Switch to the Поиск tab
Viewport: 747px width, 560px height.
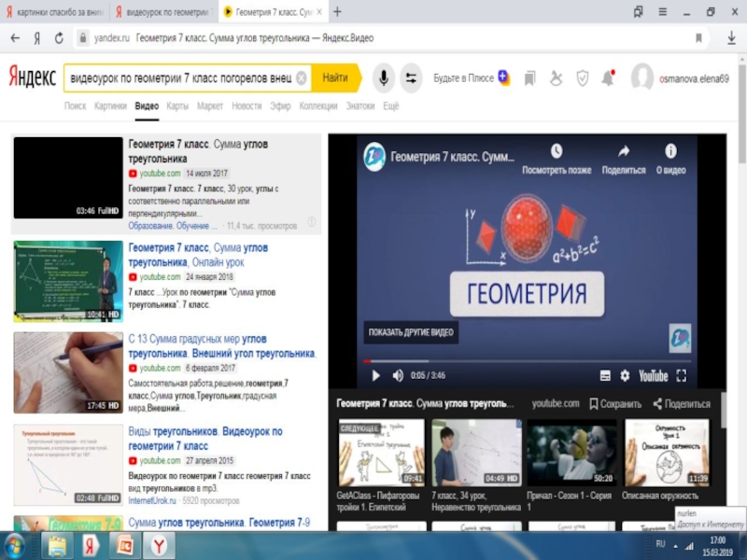coord(76,105)
